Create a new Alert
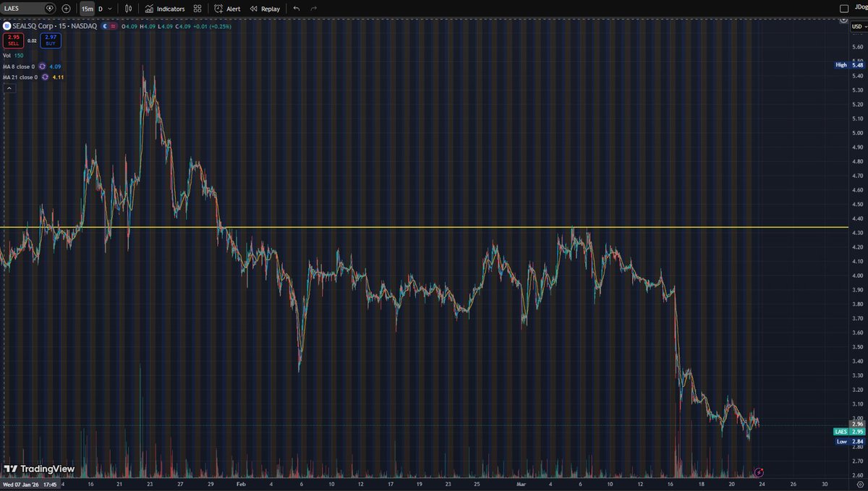Screen dimensions: 868x491 [227, 9]
